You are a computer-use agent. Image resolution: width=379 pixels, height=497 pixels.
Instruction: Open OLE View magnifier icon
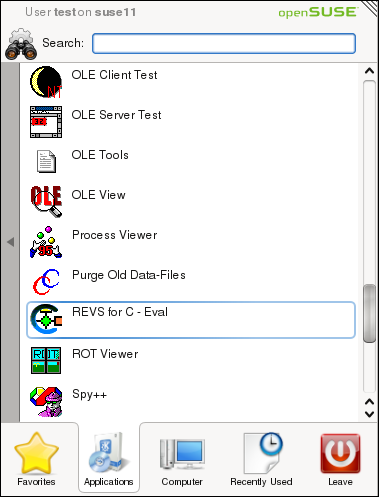pyautogui.click(x=46, y=202)
